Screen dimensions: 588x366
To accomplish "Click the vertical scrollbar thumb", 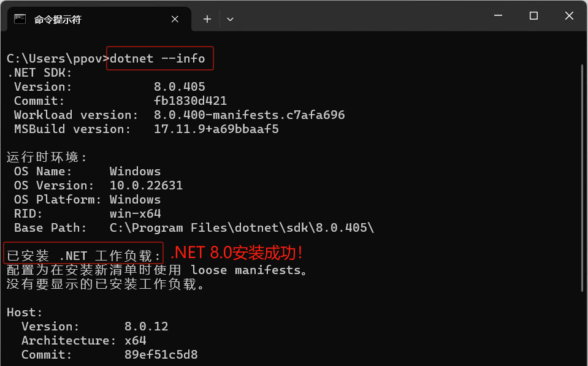I will 582,178.
